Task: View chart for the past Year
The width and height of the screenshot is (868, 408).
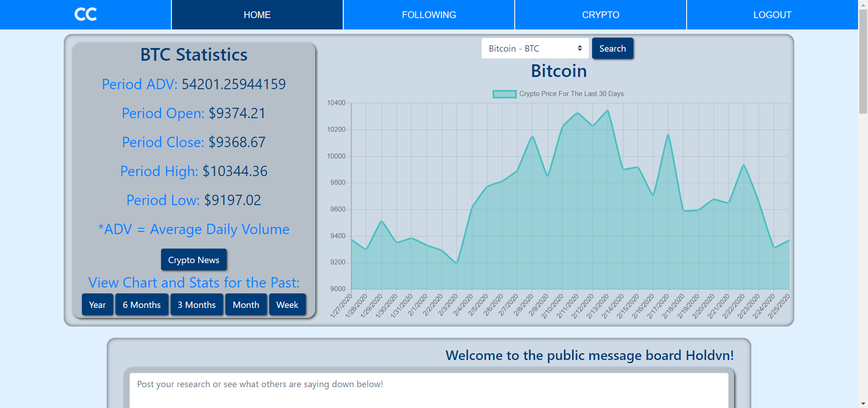Action: 97,305
